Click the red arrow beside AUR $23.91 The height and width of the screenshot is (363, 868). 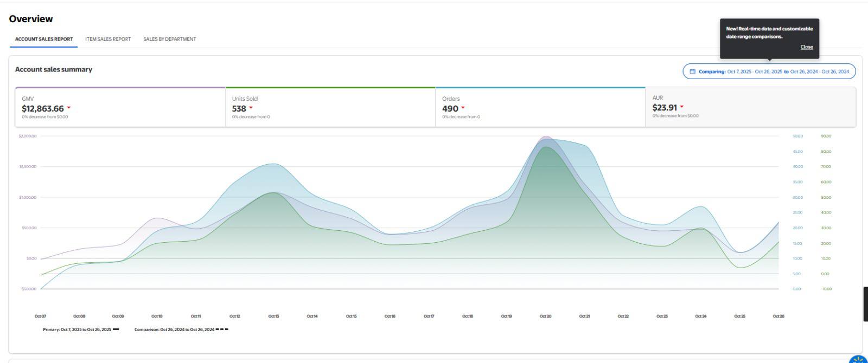(682, 107)
